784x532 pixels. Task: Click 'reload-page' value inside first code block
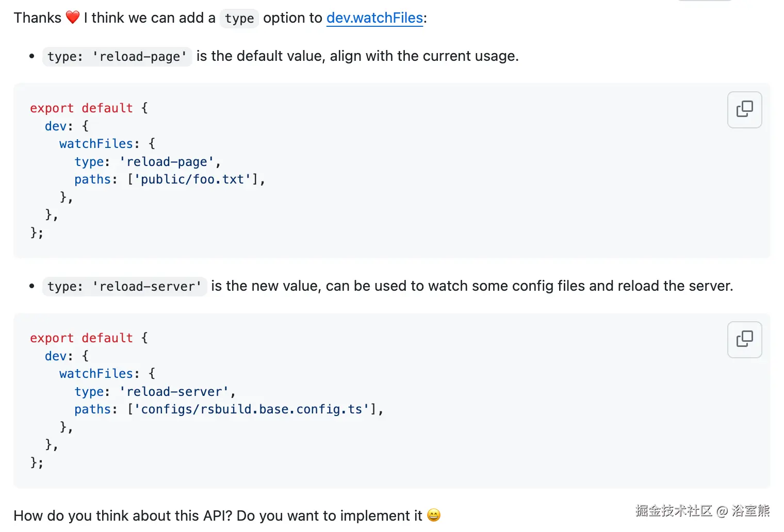(x=167, y=162)
